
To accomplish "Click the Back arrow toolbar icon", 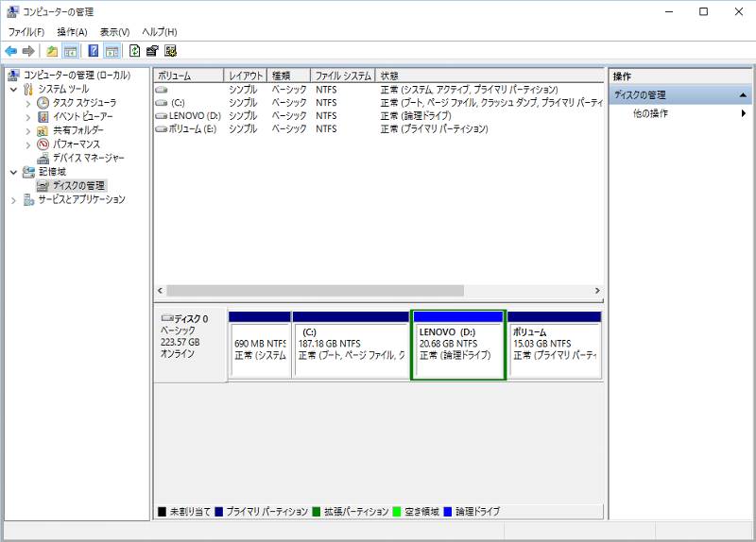I will [11, 51].
